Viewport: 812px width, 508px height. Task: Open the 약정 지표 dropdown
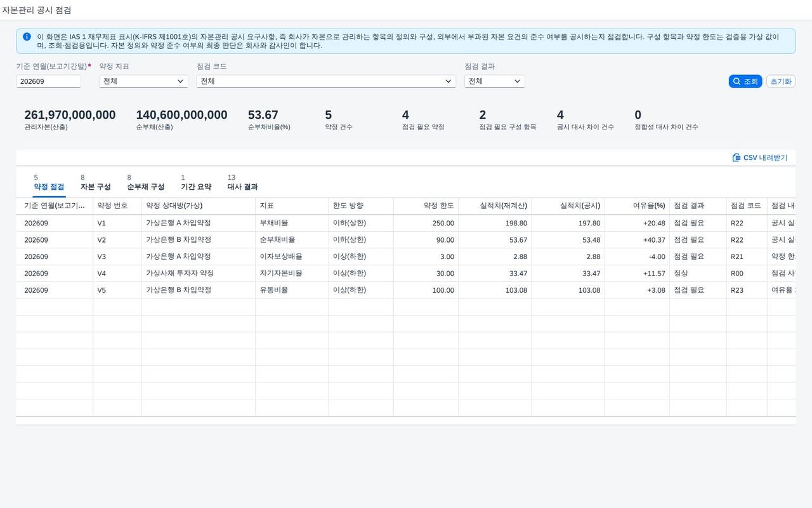coord(143,81)
